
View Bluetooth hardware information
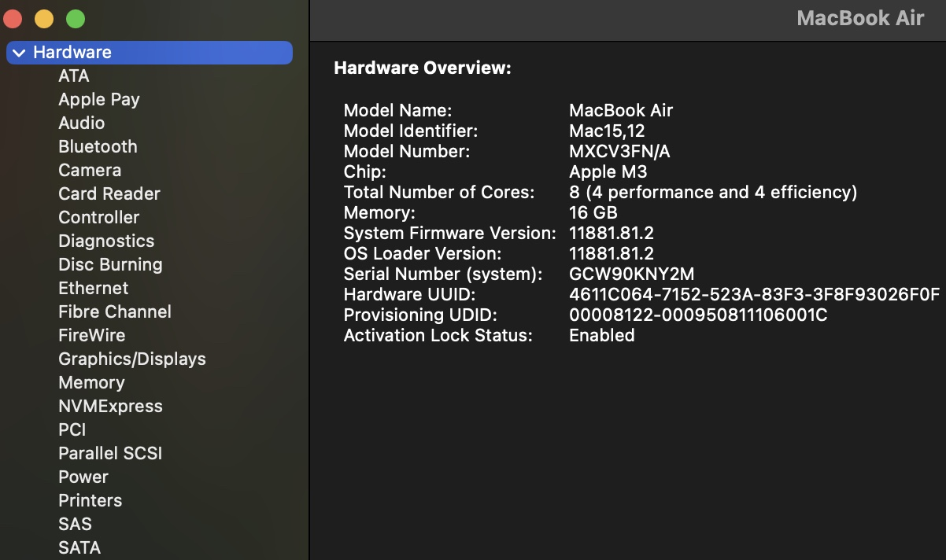point(98,146)
